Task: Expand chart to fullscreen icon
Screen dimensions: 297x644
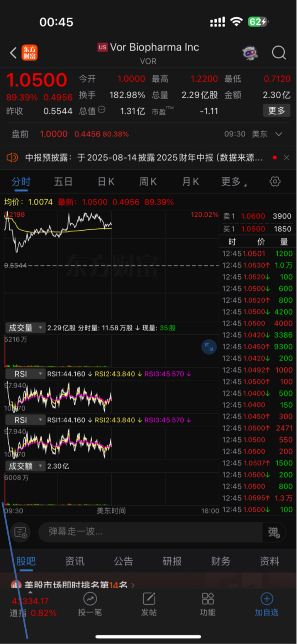Action: [x=209, y=347]
